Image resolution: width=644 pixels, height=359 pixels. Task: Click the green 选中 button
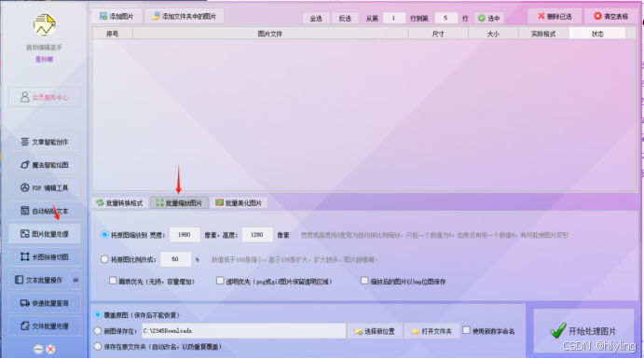[488, 18]
